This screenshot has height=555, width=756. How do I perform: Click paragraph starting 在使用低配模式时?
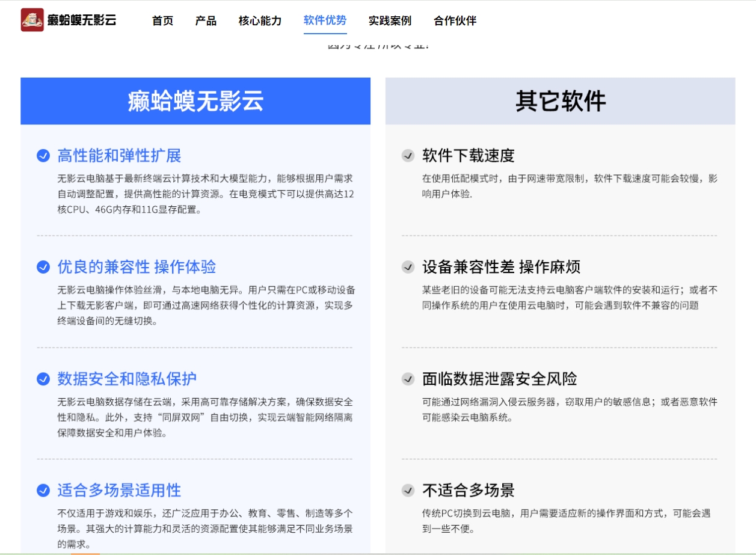coord(570,186)
